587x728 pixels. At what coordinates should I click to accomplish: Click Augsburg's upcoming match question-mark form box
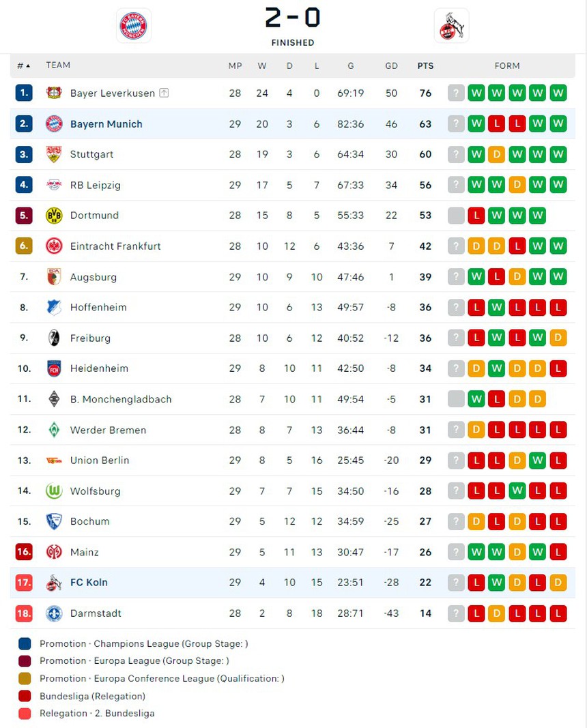tap(456, 277)
